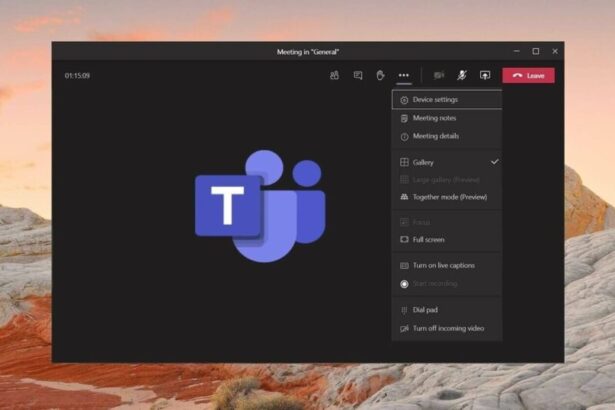Click the Together mode people icon
This screenshot has height=410, width=615.
404,197
